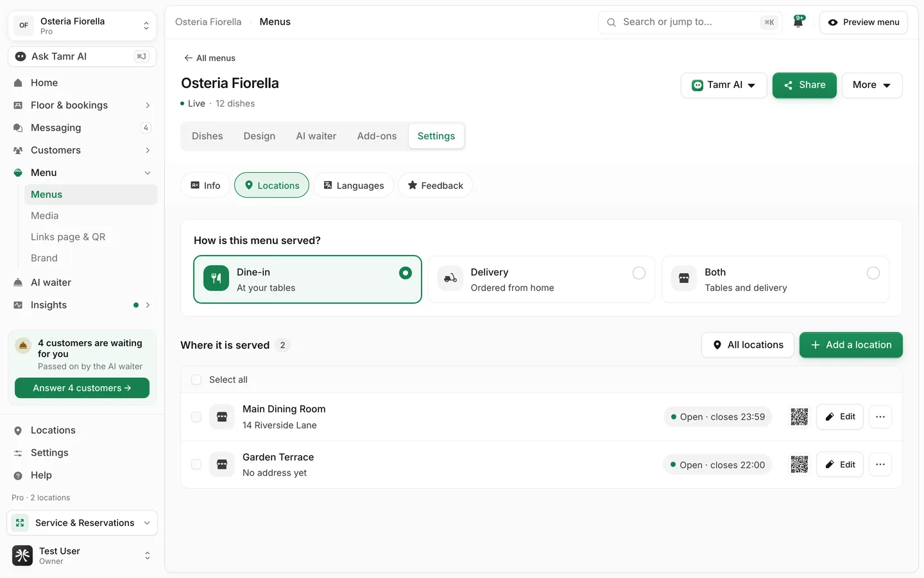Open the AI waiter tab
This screenshot has width=924, height=578.
[x=316, y=136]
